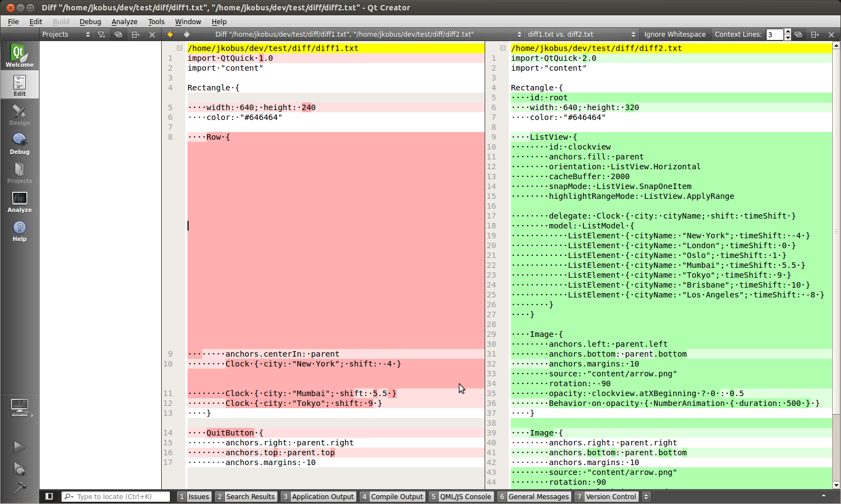Image resolution: width=841 pixels, height=504 pixels.
Task: Build project with the hammer icon
Action: coord(20,488)
